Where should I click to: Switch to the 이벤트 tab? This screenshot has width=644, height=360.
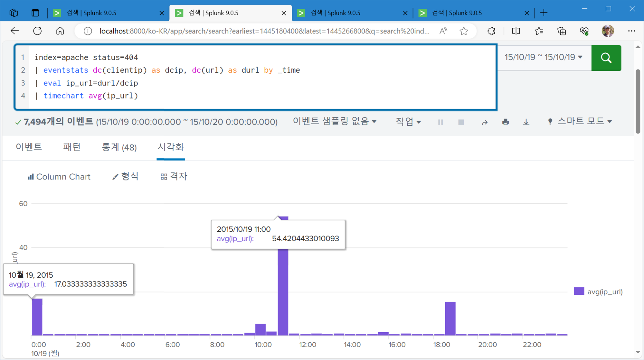pos(29,147)
